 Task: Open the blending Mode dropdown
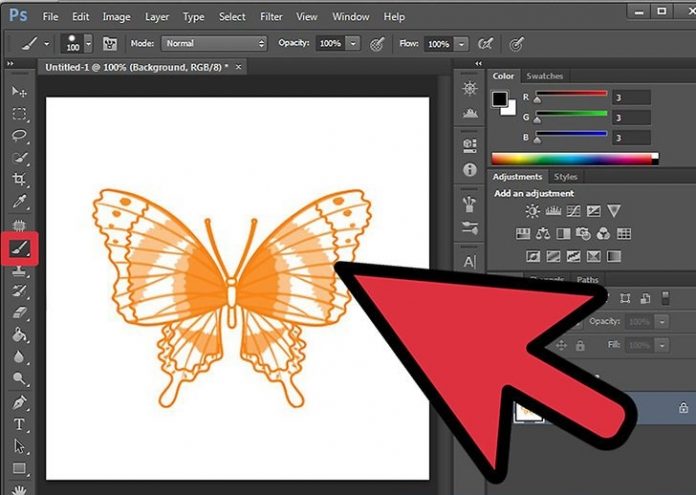click(x=215, y=44)
